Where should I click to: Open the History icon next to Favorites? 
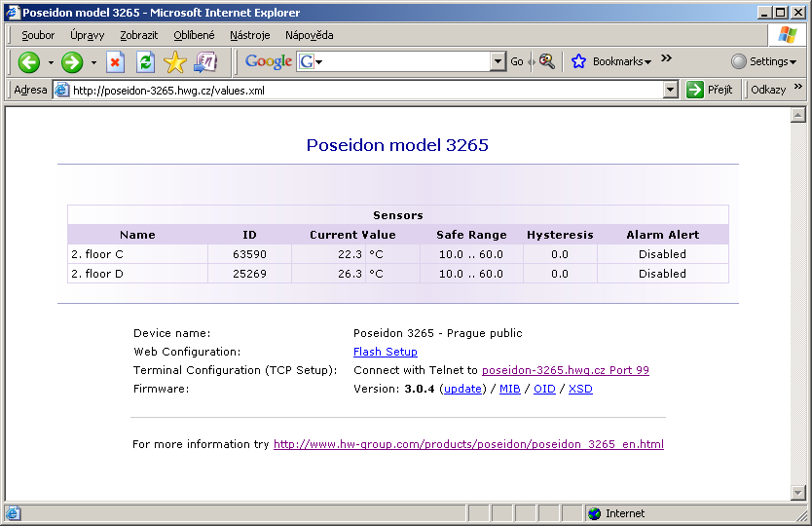click(205, 62)
